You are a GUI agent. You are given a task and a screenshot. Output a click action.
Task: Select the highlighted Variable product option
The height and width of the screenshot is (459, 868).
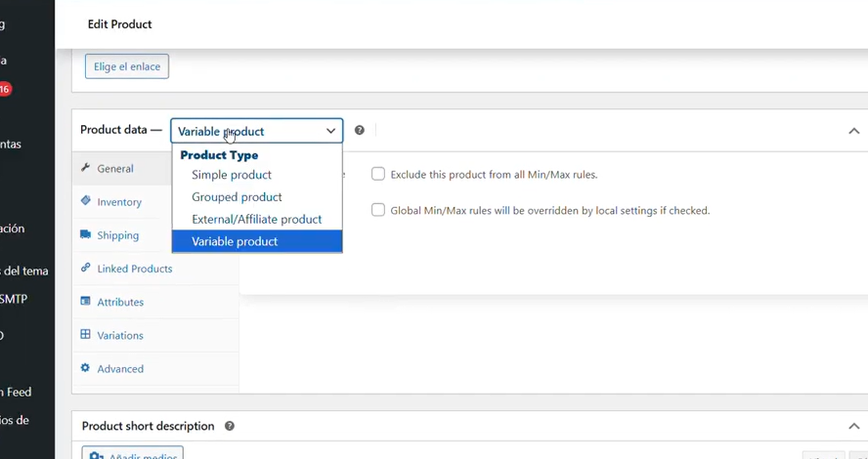(235, 241)
